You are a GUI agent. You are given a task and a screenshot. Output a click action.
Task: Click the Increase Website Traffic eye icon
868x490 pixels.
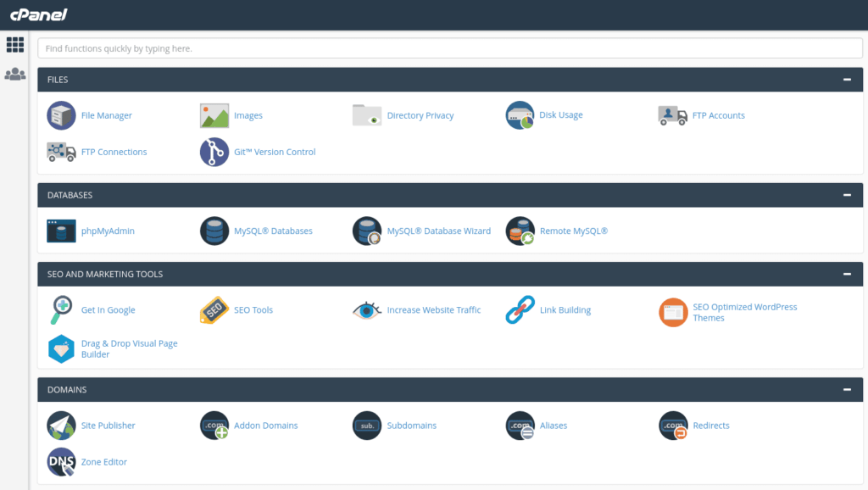coord(367,310)
